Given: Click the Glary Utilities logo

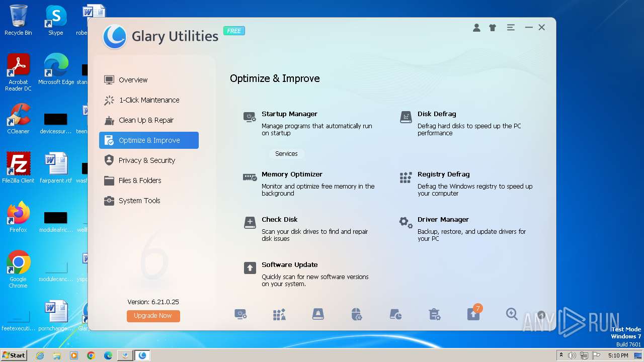Looking at the screenshot, I should [x=114, y=37].
